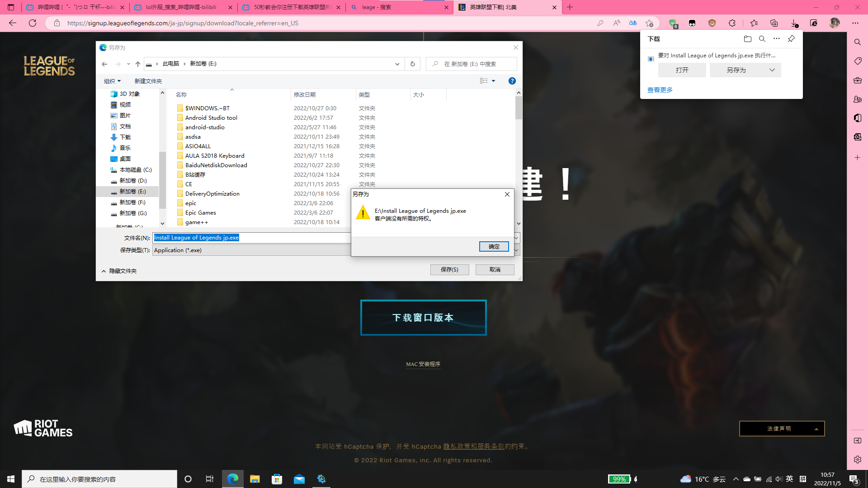Click 另存为 button in downloads panel

click(x=736, y=70)
